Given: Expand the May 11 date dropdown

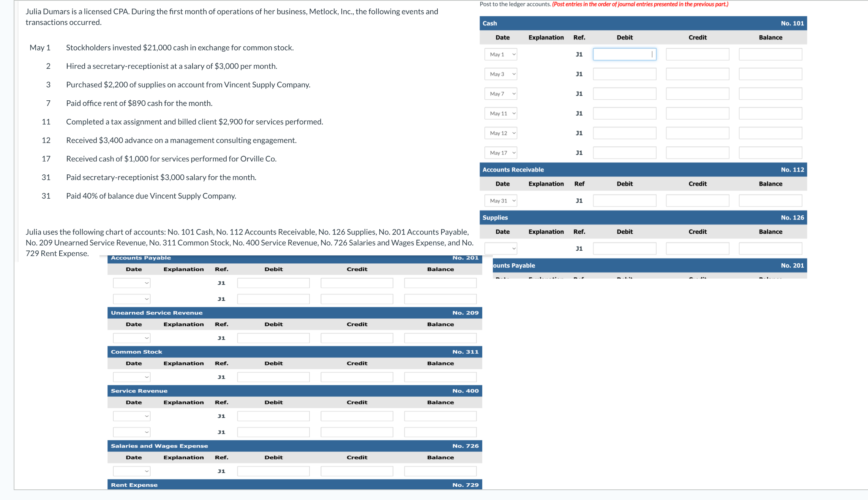Looking at the screenshot, I should pyautogui.click(x=500, y=114).
